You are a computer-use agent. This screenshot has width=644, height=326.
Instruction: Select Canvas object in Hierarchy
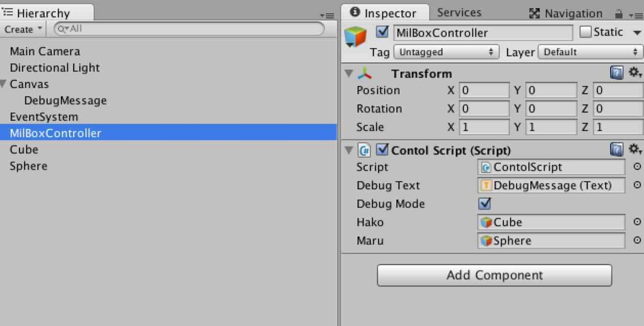(x=29, y=84)
